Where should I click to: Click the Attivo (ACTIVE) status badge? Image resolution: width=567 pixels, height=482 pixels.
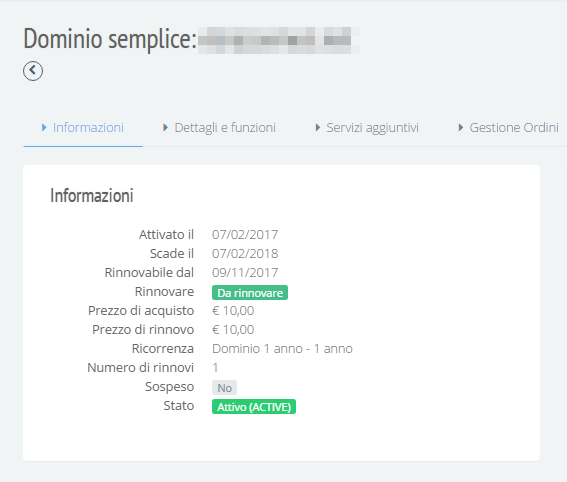tap(254, 407)
